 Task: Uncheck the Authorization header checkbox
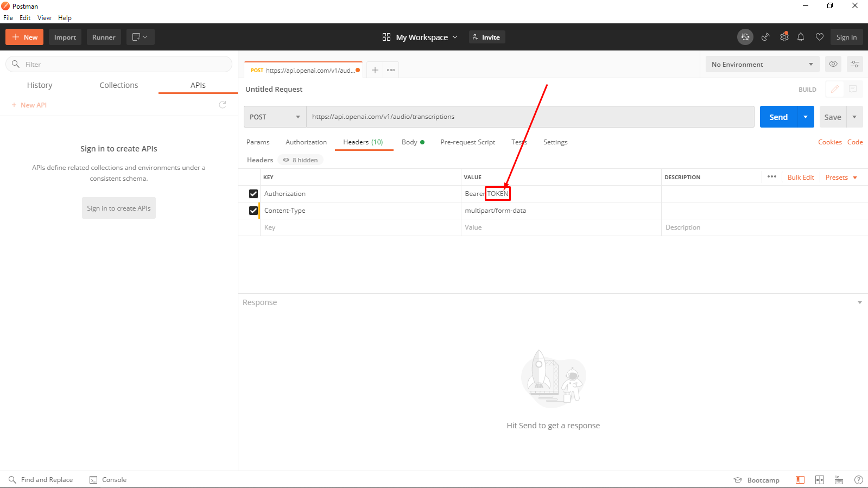tap(254, 194)
